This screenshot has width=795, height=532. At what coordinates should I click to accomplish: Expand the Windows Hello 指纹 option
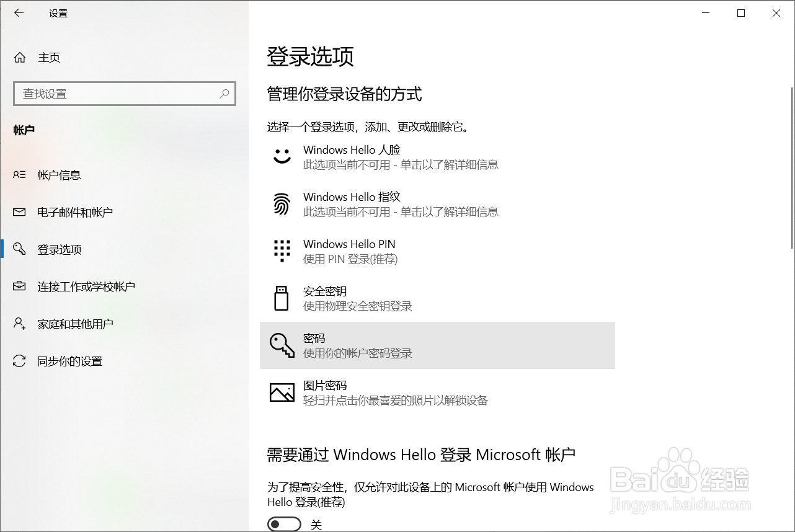click(437, 204)
